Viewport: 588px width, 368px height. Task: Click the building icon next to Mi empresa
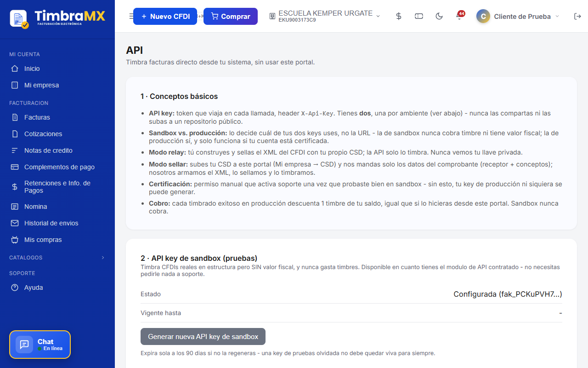point(15,85)
